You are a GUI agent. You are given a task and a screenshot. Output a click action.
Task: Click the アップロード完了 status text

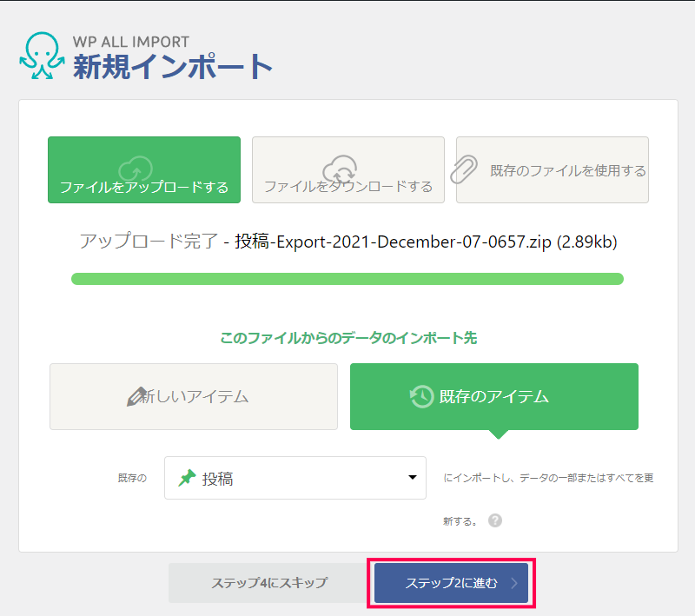click(149, 242)
